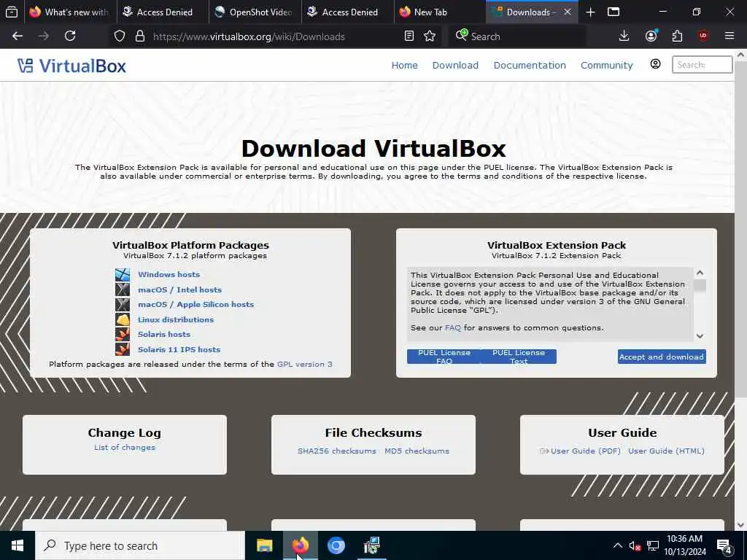The width and height of the screenshot is (747, 560).
Task: Open the Windows Start menu
Action: coord(18,545)
